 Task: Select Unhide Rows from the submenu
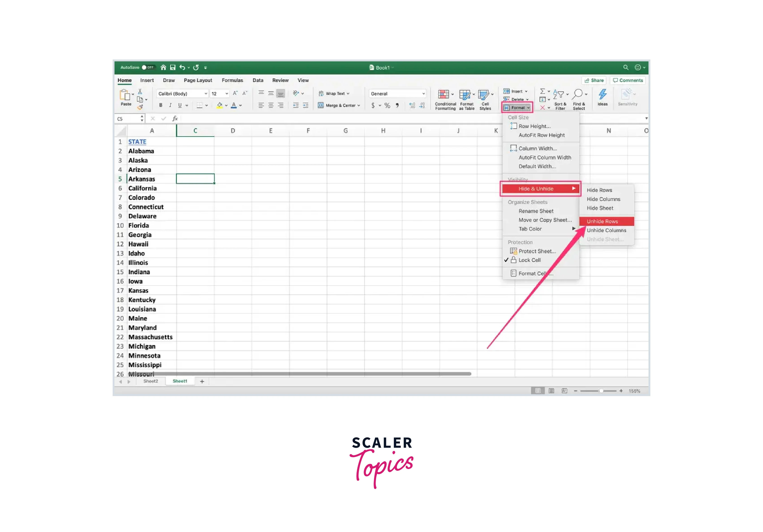pos(602,222)
